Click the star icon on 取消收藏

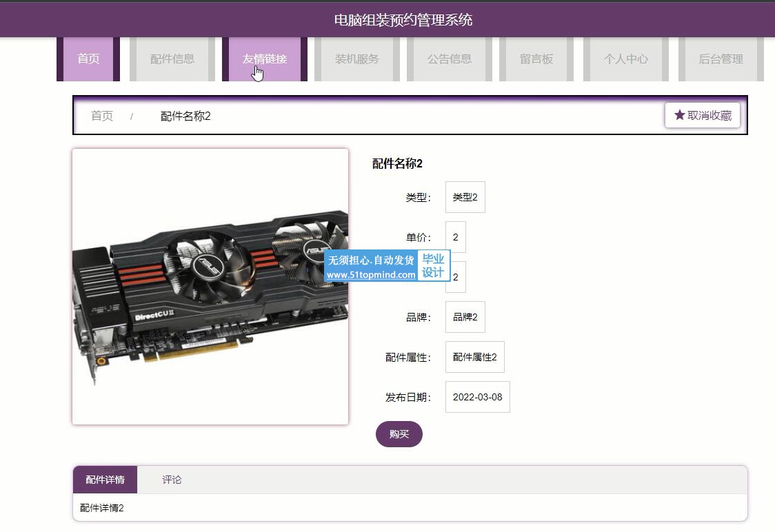coord(680,115)
